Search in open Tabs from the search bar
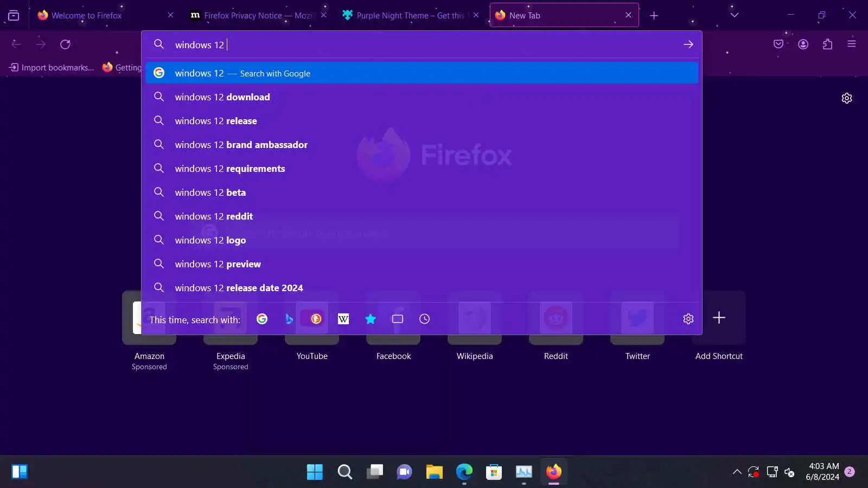868x488 pixels. (398, 319)
